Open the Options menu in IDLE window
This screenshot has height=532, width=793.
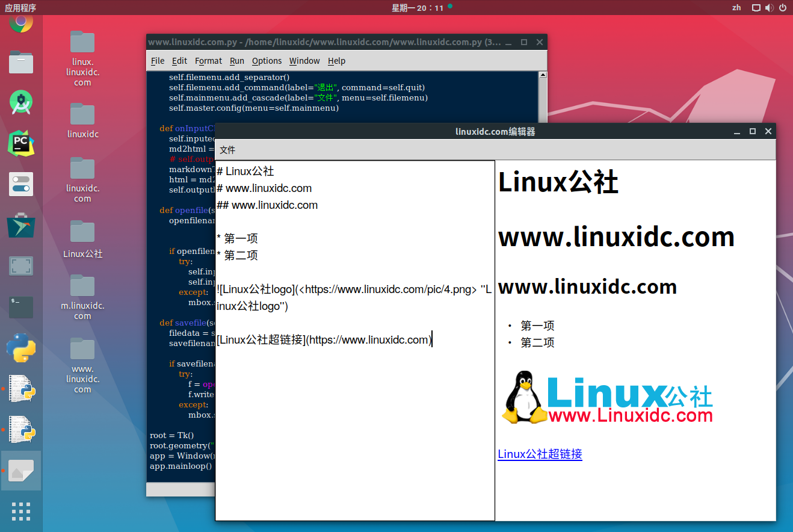(267, 61)
